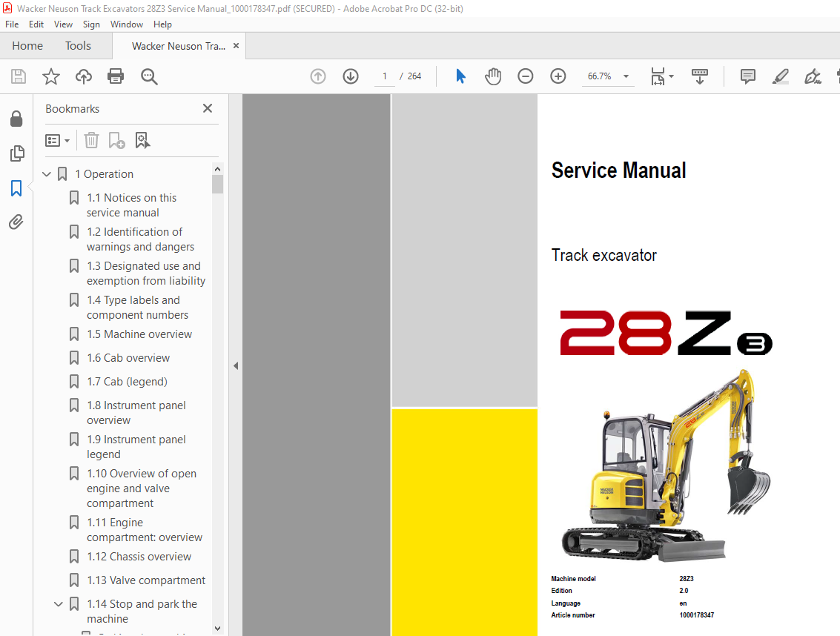Image resolution: width=840 pixels, height=636 pixels.
Task: Collapse the navigation pane arrow
Action: (x=236, y=366)
